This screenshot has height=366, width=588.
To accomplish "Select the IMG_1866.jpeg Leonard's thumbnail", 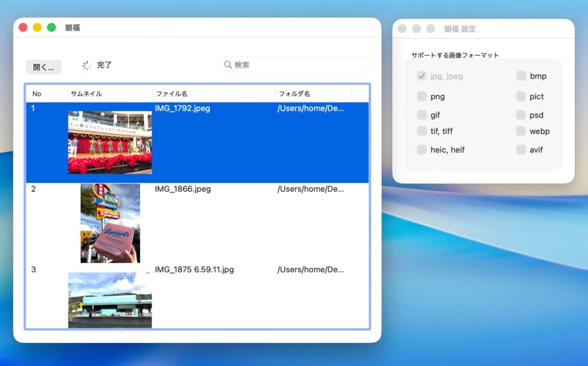I will pyautogui.click(x=110, y=223).
